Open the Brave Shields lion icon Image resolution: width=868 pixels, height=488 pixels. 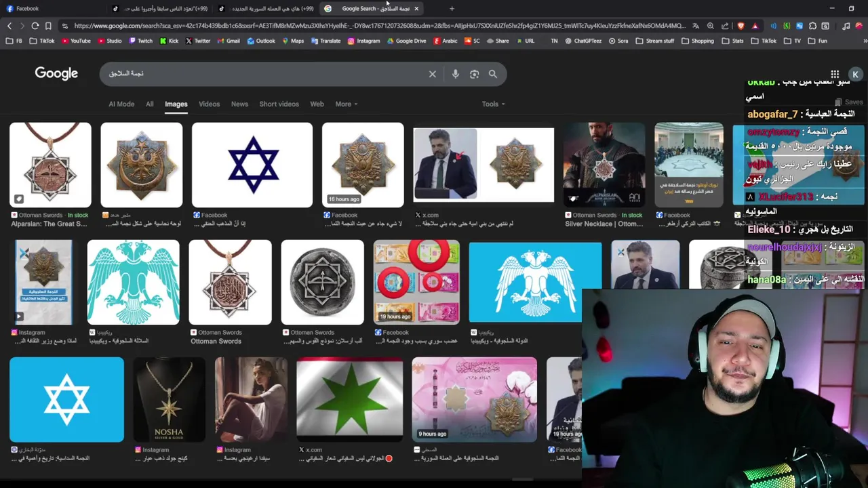point(741,26)
